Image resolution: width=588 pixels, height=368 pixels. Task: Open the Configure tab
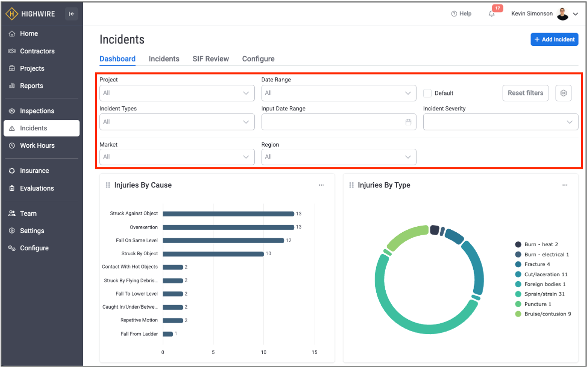point(258,59)
